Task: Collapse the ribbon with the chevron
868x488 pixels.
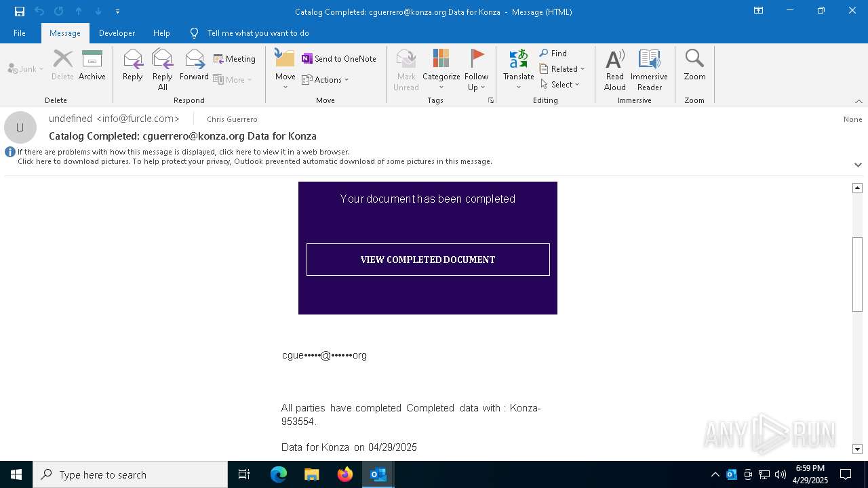Action: tap(859, 101)
